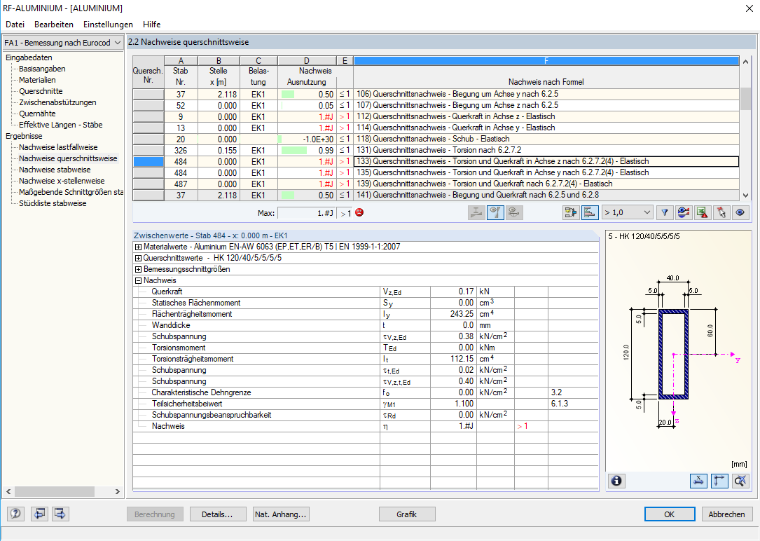Image resolution: width=760 pixels, height=541 pixels.
Task: Select Basisangaben in the navigator tree
Action: click(x=42, y=69)
